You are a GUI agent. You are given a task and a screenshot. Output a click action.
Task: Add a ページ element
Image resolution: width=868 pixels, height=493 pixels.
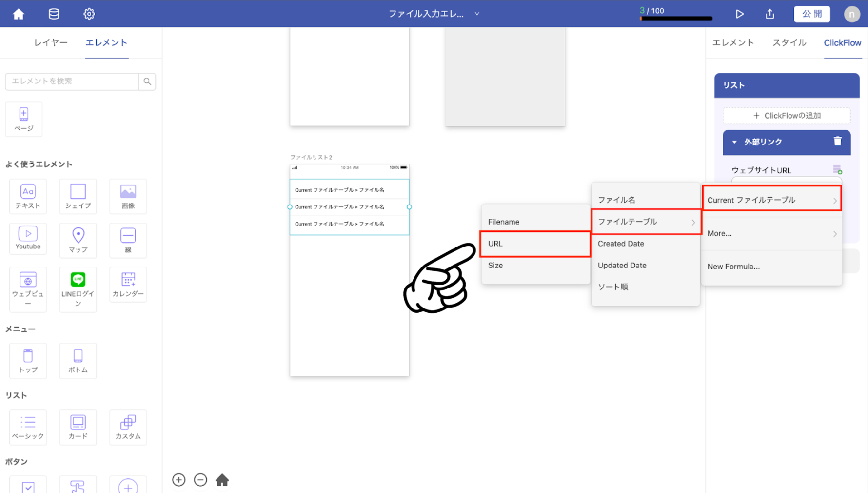pos(24,119)
